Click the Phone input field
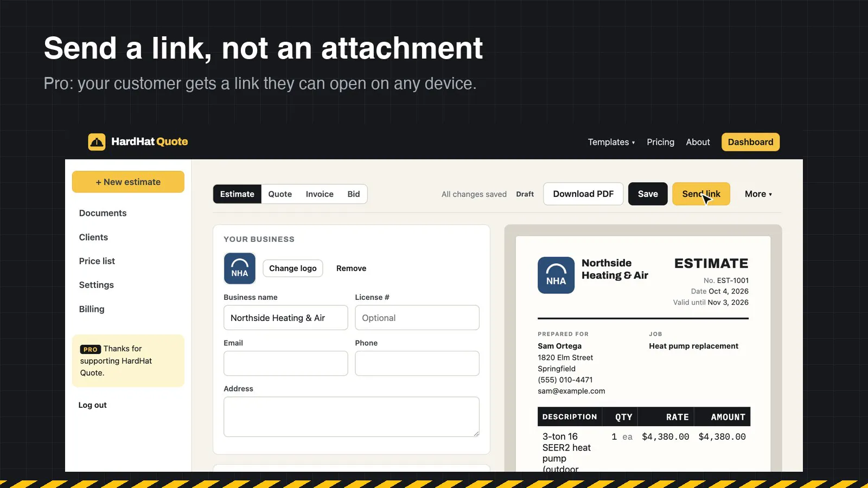 [417, 363]
